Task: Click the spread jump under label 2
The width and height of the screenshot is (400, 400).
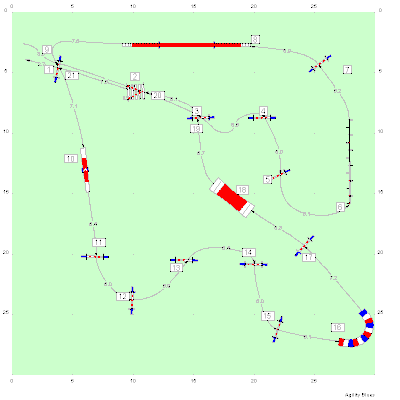Action: click(x=135, y=92)
